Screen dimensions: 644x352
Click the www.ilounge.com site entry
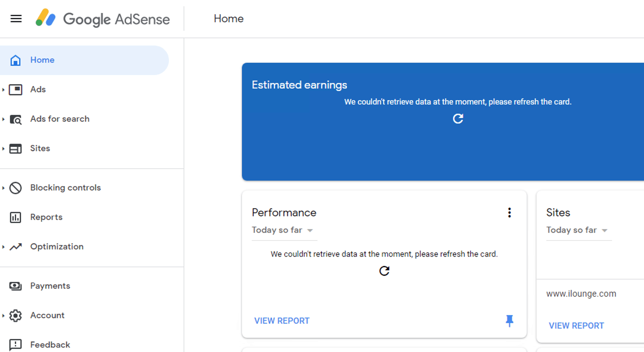[x=581, y=294]
